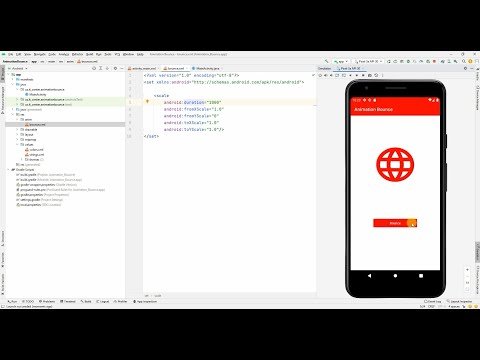The image size is (480, 360).
Task: Open the View menu
Action: tap(27, 54)
